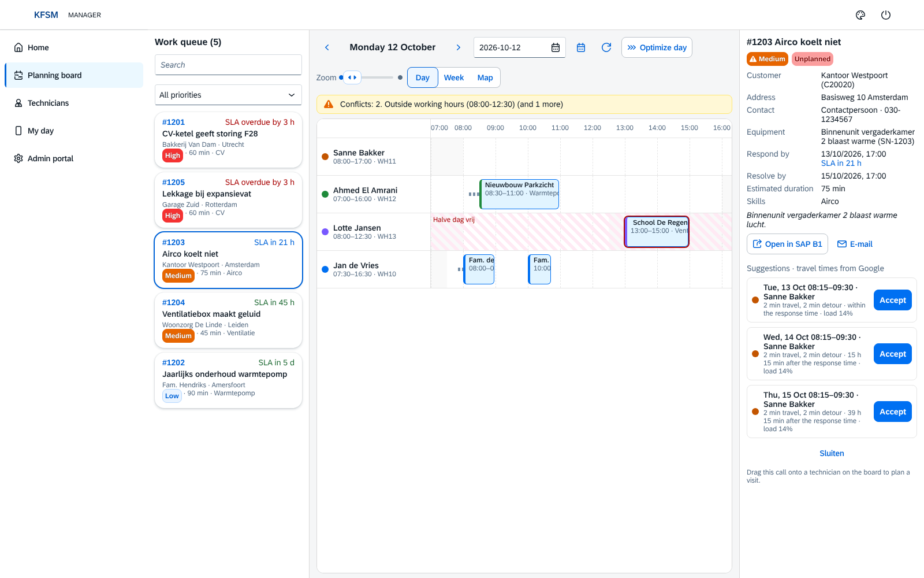Select work order #1202 Jaarlijks onderhoud card
The width and height of the screenshot is (924, 578).
click(x=228, y=380)
